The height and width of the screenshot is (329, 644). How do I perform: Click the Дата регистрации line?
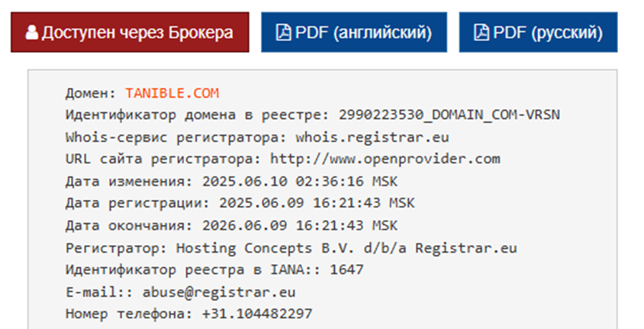point(240,203)
